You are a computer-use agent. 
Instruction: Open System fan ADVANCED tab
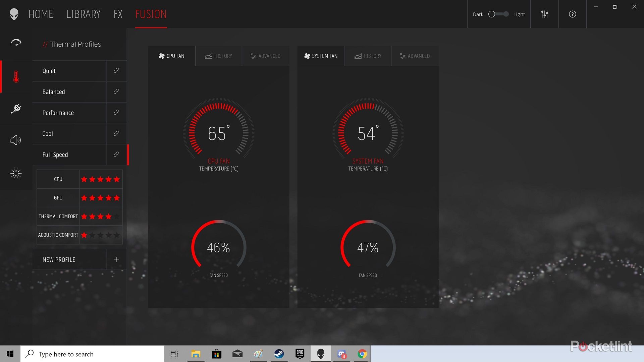pos(415,56)
